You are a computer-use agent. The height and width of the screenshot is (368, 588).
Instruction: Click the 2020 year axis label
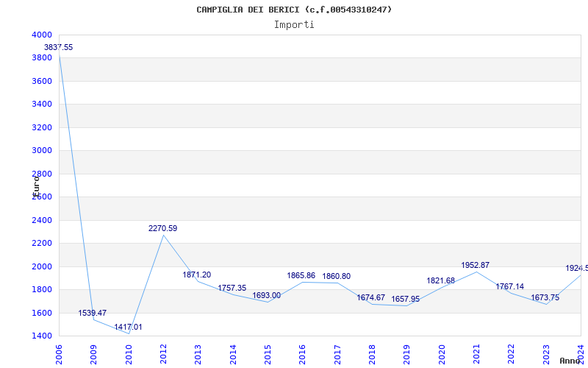coord(442,355)
